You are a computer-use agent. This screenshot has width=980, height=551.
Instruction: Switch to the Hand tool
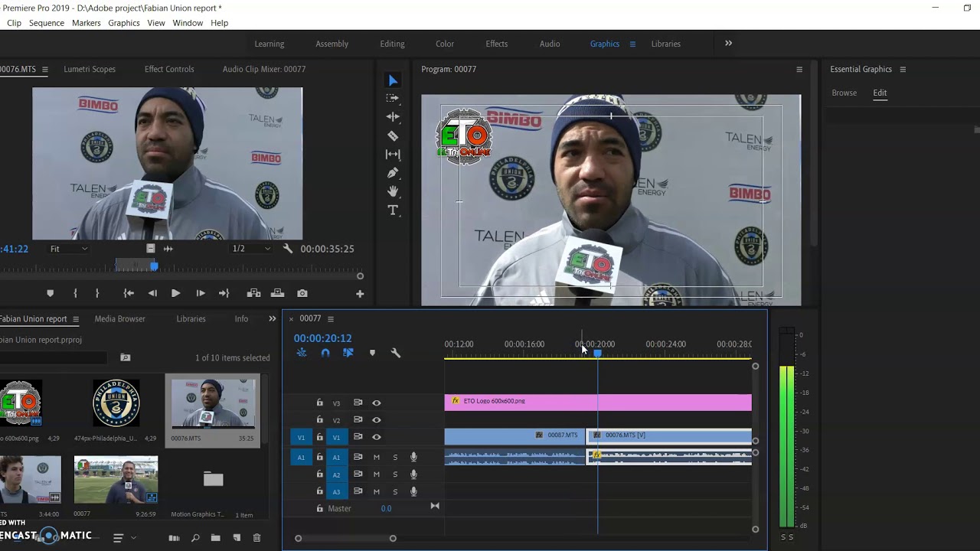click(393, 191)
